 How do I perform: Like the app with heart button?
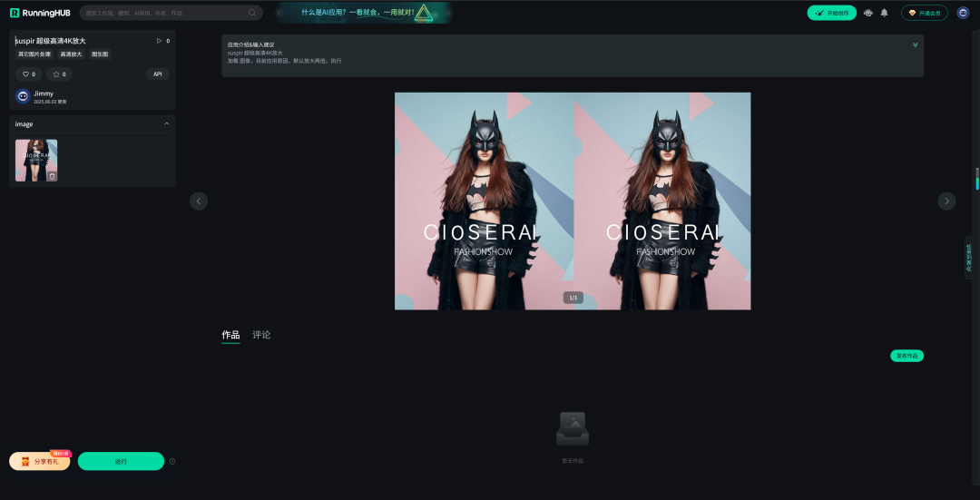(x=29, y=74)
